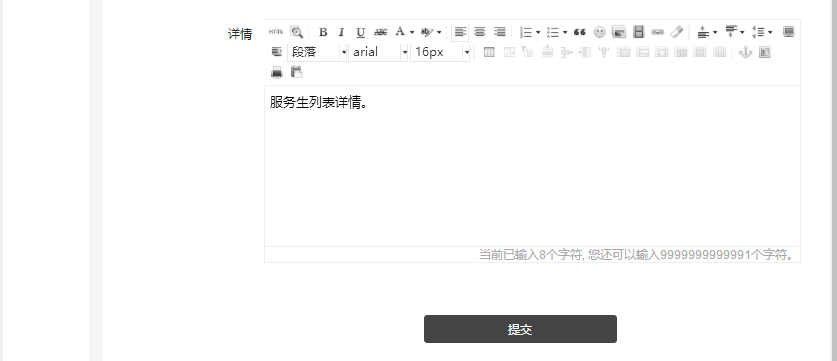Apply strikethrough to text
Image resolution: width=837 pixels, height=361 pixels.
[x=380, y=32]
